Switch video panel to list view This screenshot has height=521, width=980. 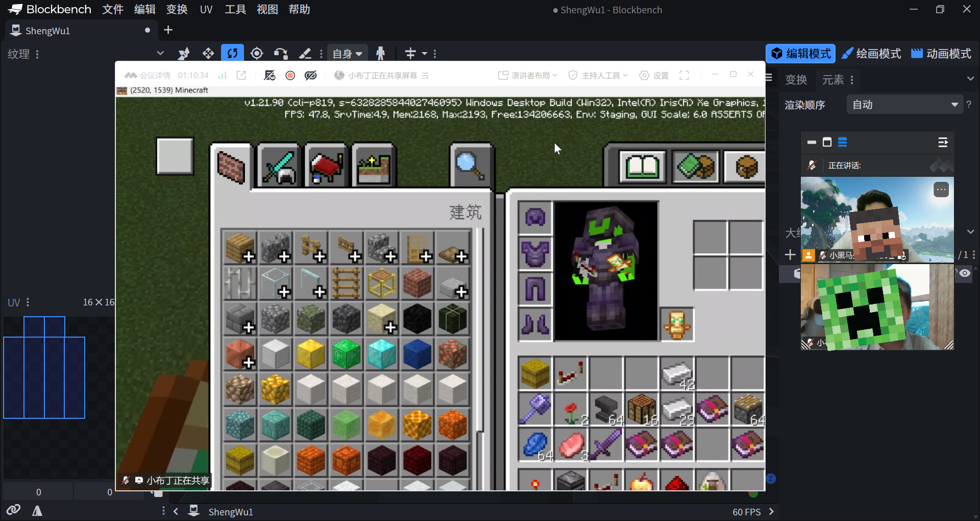pos(843,143)
